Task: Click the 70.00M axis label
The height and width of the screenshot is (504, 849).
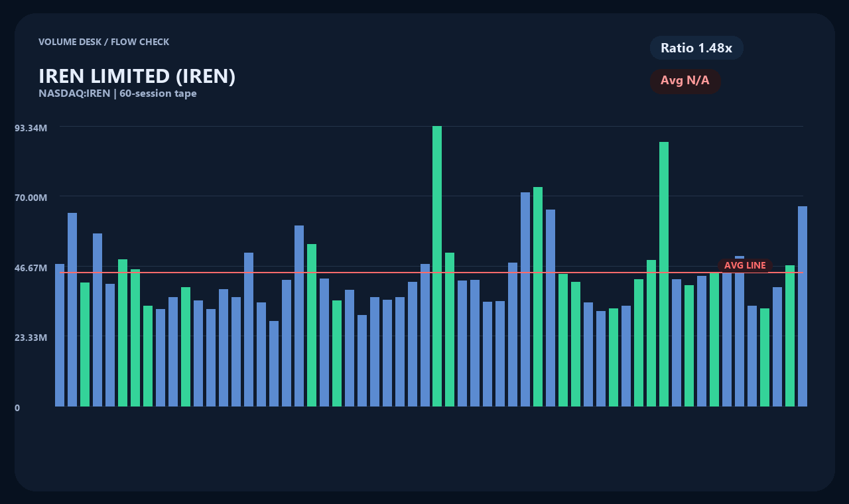Action: (x=31, y=198)
